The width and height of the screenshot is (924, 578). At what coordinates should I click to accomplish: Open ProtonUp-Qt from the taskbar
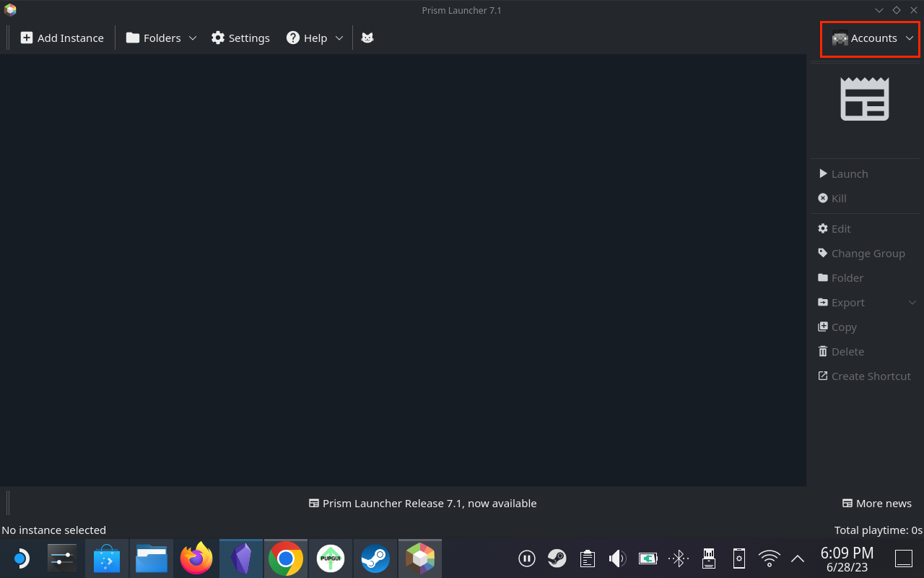pos(331,558)
